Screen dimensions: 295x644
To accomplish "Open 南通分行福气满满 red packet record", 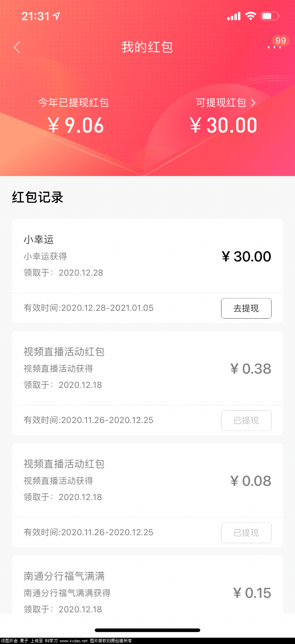I will (x=147, y=584).
